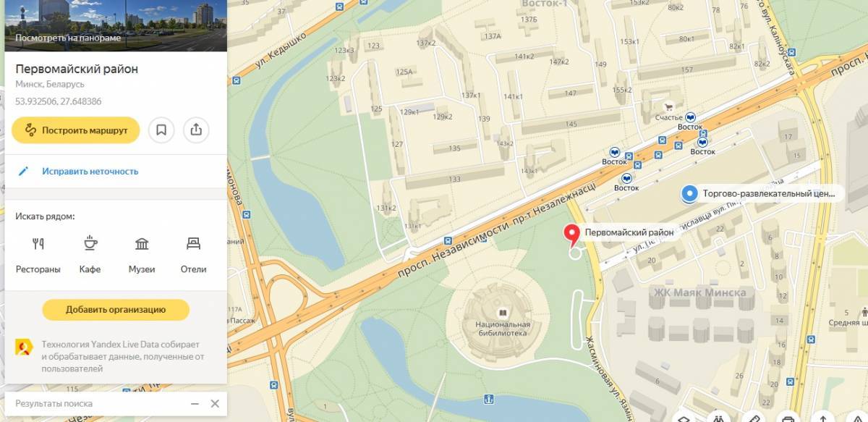Click Построить маршрут button
The image size is (868, 422).
pos(76,130)
